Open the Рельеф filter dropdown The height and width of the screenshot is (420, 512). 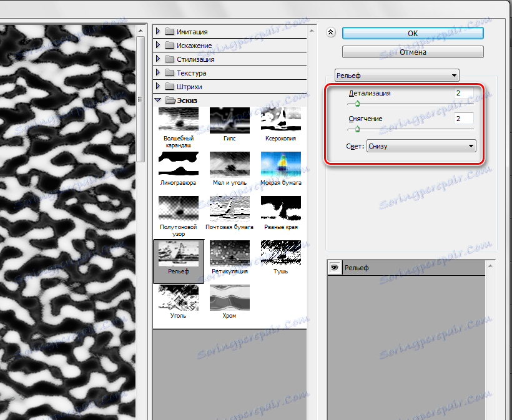click(396, 76)
